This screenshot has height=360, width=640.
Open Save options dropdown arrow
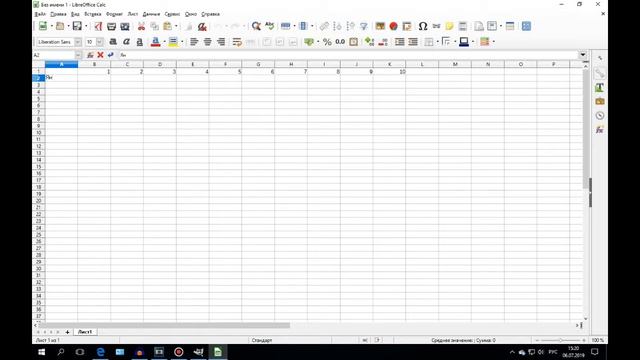(86, 27)
